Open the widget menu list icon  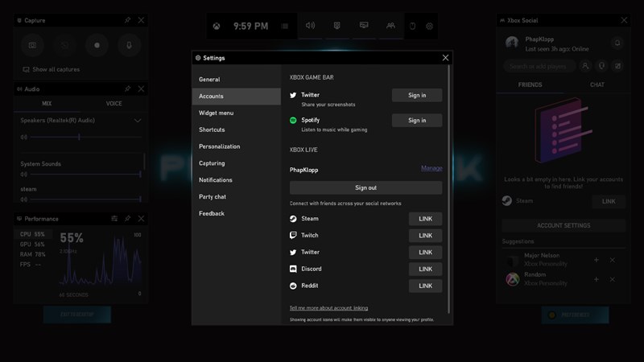point(285,27)
